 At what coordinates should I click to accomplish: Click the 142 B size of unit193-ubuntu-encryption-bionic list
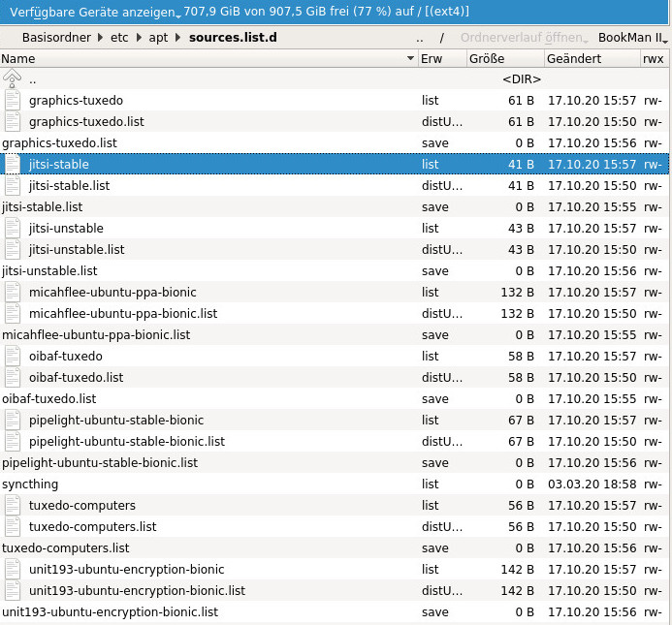(517, 569)
